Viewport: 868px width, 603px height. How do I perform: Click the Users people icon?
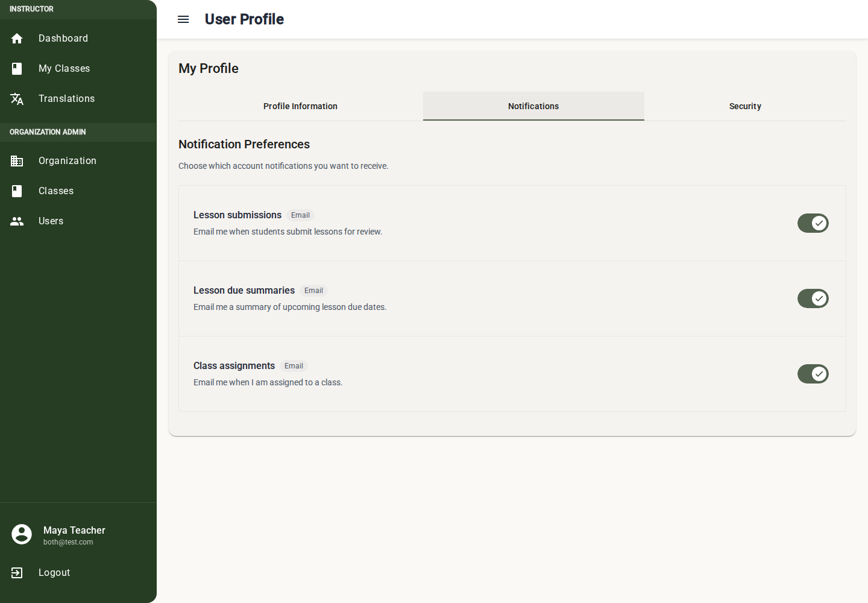17,221
